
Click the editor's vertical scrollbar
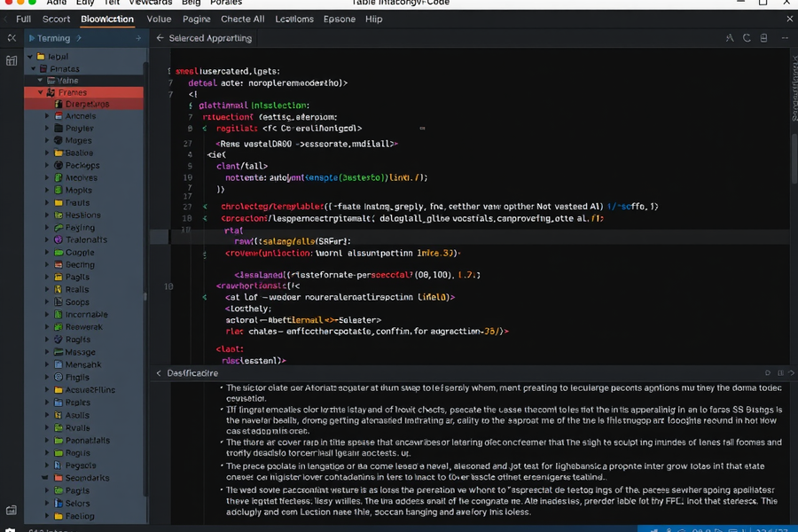click(x=794, y=159)
